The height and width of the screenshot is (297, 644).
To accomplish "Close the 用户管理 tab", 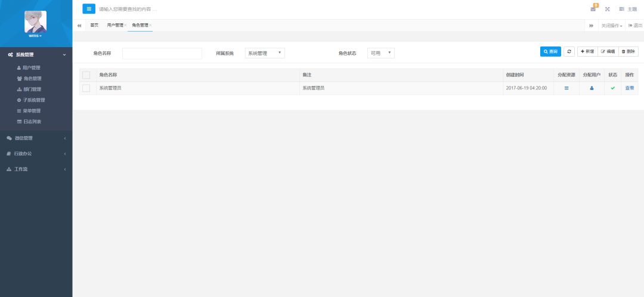I will click(125, 26).
